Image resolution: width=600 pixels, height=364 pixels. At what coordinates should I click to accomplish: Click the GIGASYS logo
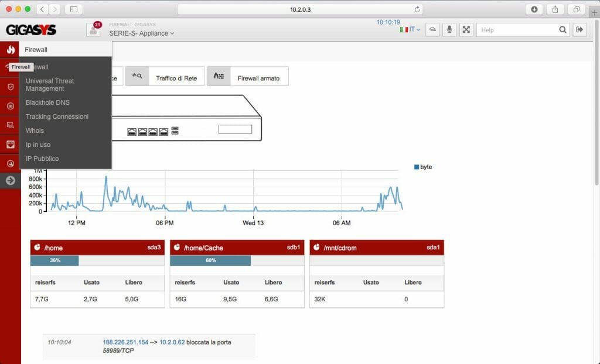pos(31,30)
